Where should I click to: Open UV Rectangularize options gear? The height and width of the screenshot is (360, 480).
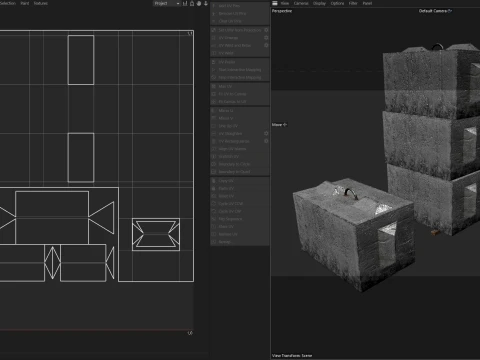266,141
